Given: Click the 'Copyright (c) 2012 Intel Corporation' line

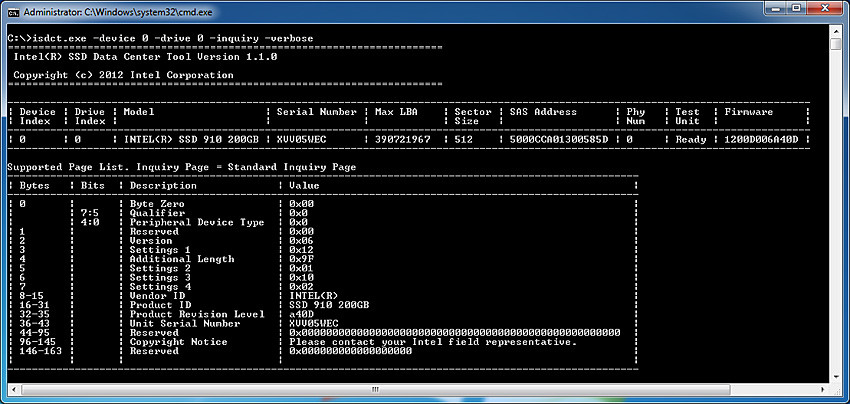Looking at the screenshot, I should [124, 75].
